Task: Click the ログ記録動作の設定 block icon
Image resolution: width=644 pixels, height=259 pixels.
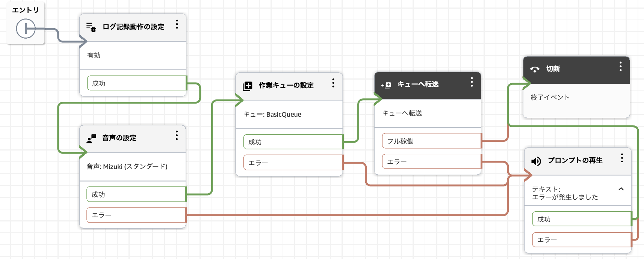Action: click(91, 27)
